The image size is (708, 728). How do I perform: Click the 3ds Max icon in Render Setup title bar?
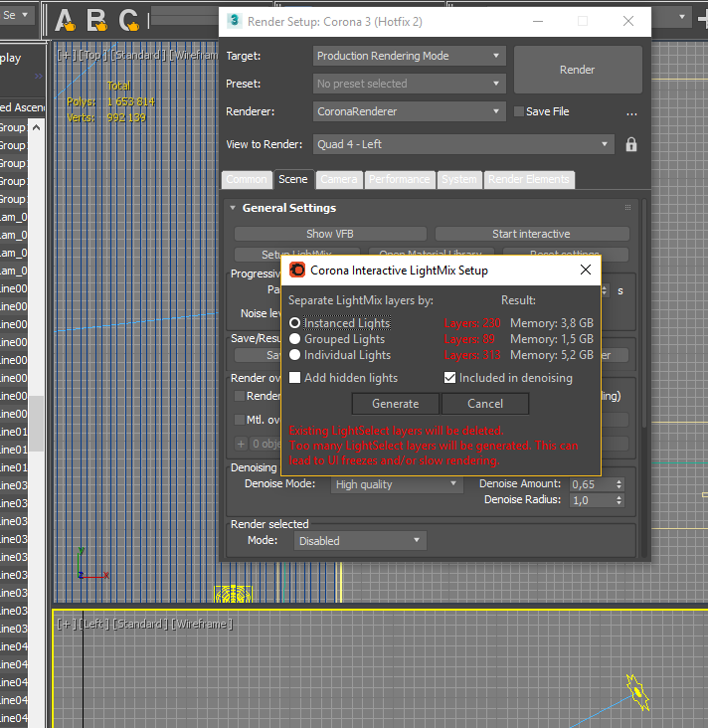click(234, 21)
